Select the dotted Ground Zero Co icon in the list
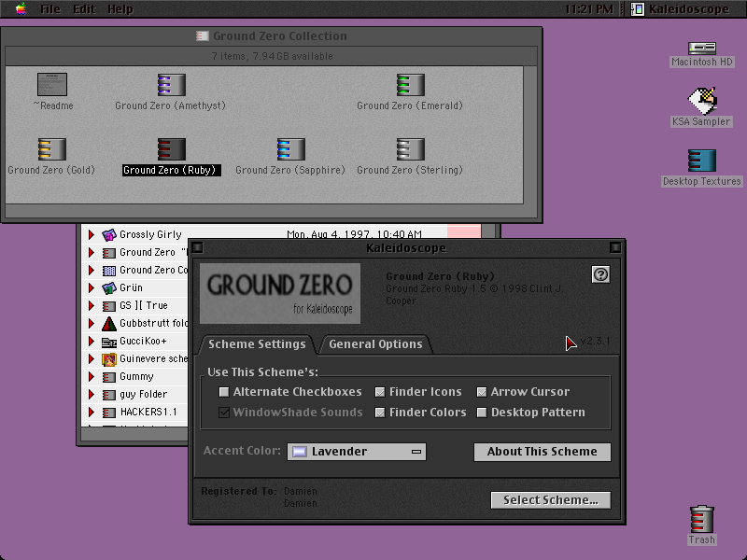The width and height of the screenshot is (747, 560). coord(109,271)
